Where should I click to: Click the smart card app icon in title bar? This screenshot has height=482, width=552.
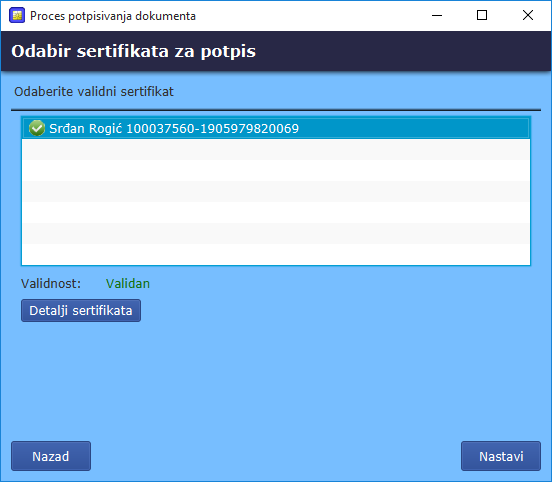[x=17, y=15]
